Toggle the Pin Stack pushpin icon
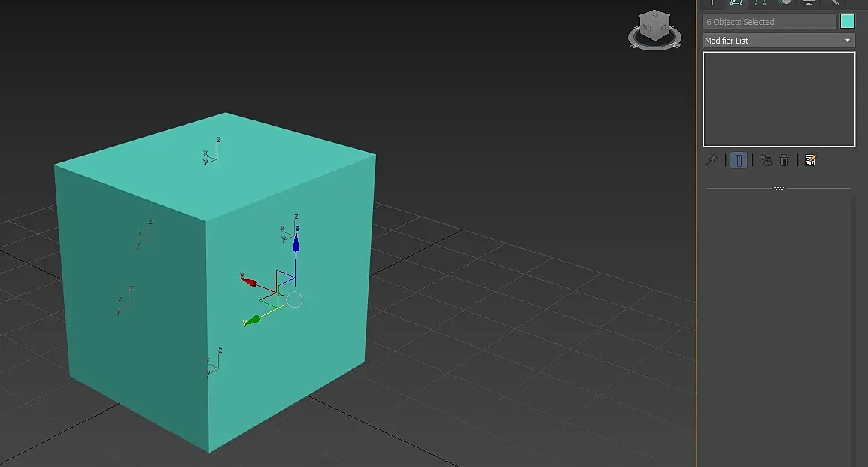868x467 pixels. point(712,160)
